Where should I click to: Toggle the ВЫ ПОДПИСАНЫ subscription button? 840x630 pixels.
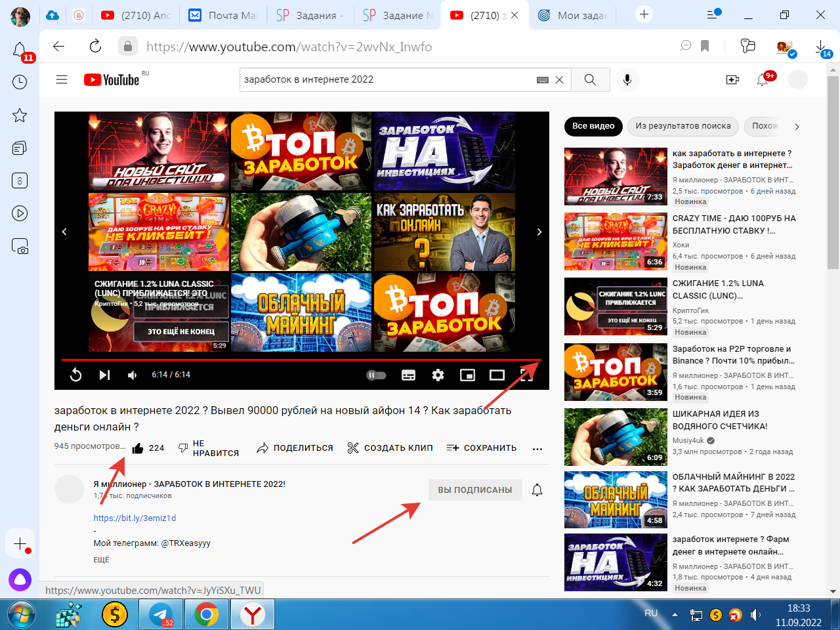(475, 490)
